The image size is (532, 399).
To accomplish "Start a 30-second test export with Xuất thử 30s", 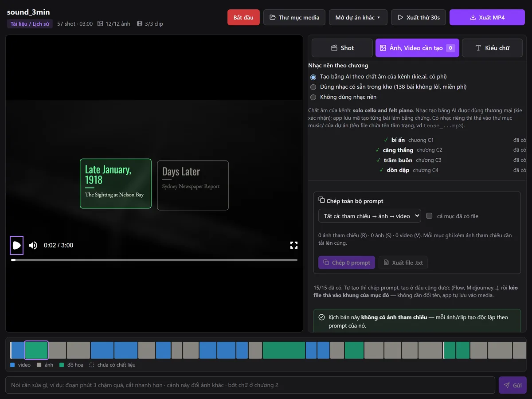I will (419, 17).
